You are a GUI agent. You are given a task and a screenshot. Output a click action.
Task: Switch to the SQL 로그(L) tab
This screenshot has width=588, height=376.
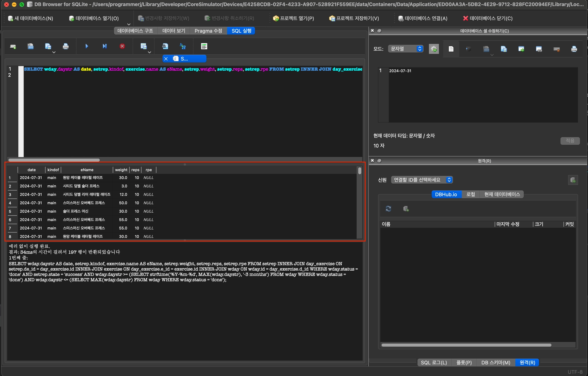[x=434, y=363]
